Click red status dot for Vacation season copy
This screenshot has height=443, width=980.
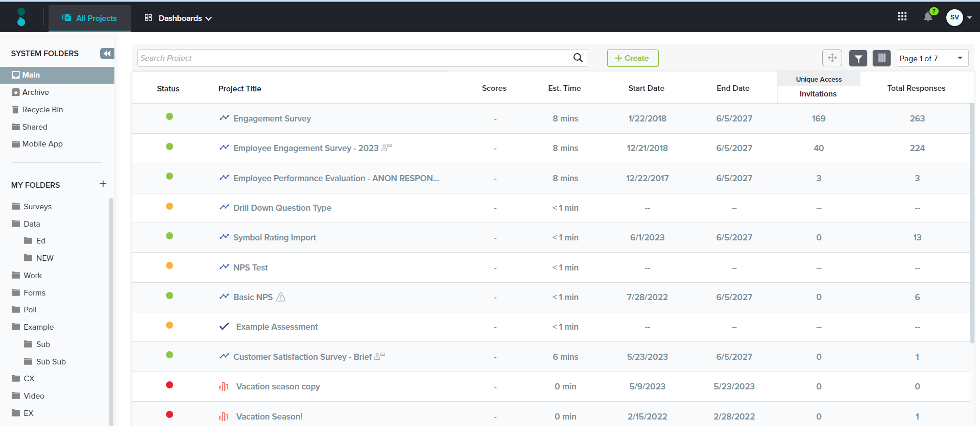pyautogui.click(x=170, y=385)
